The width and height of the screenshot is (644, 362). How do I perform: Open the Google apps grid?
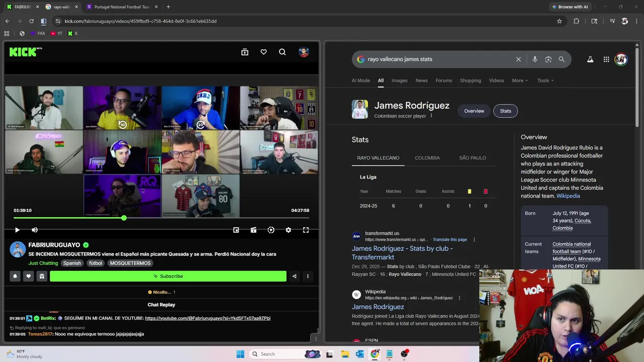606,59
